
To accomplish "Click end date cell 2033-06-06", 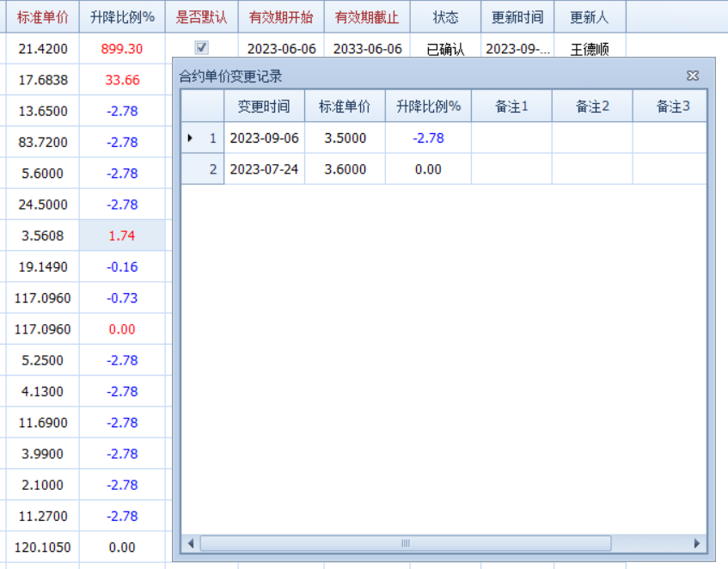I will point(367,48).
